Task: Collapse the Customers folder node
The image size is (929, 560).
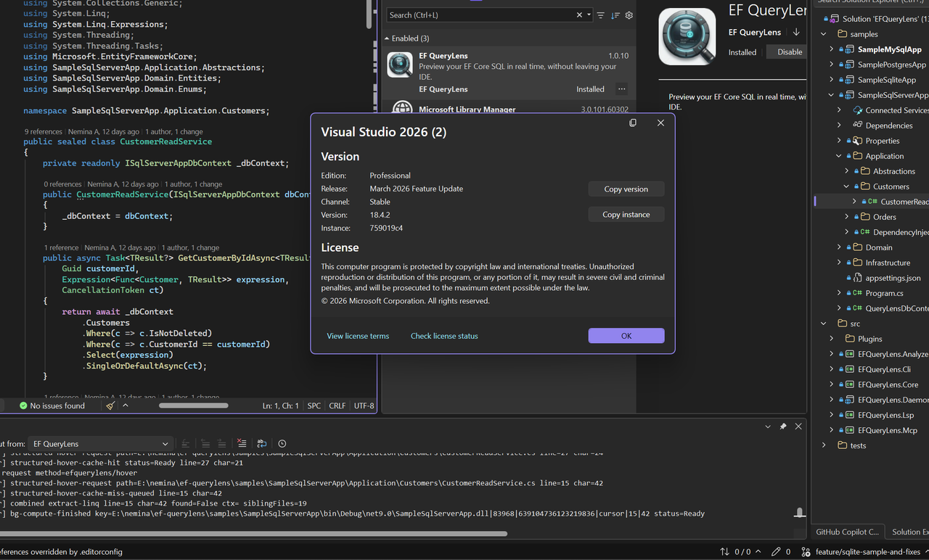Action: coord(847,186)
